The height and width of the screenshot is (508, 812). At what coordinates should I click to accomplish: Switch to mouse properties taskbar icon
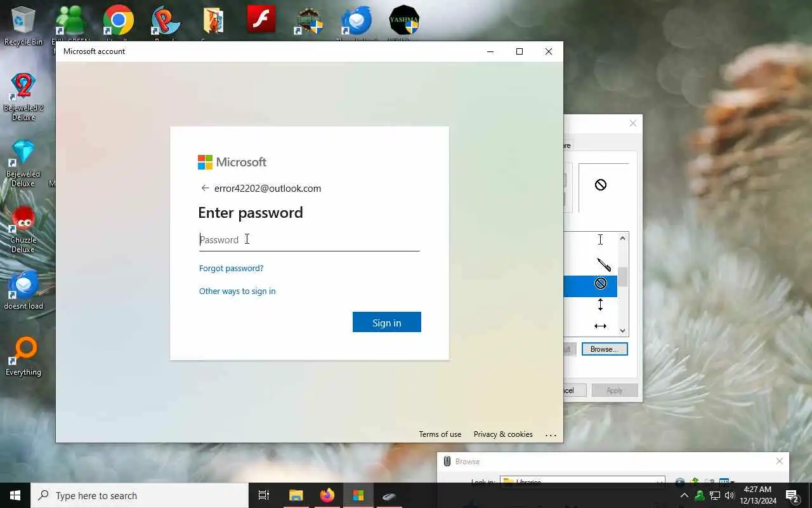pyautogui.click(x=390, y=495)
